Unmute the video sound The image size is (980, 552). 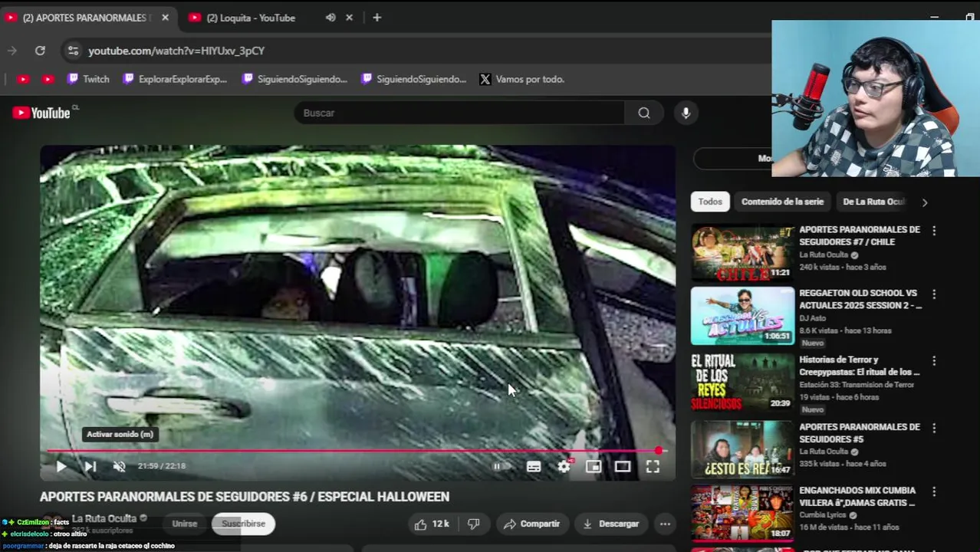point(119,466)
